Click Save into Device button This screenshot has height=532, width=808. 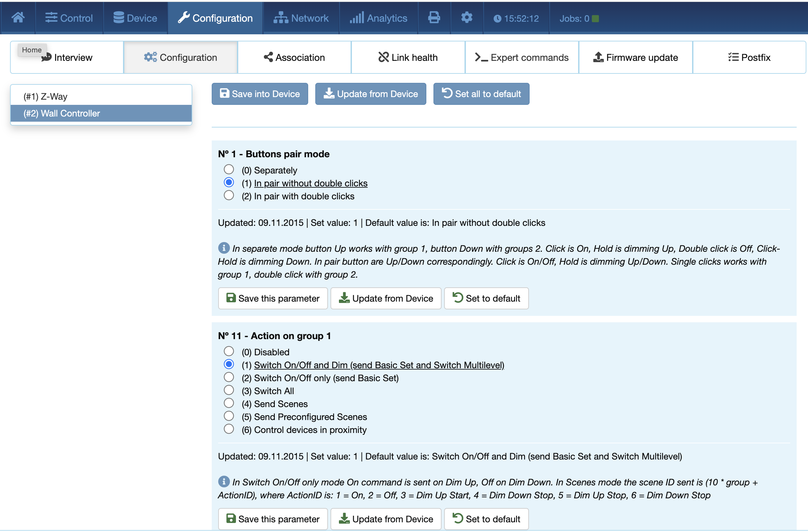point(260,94)
